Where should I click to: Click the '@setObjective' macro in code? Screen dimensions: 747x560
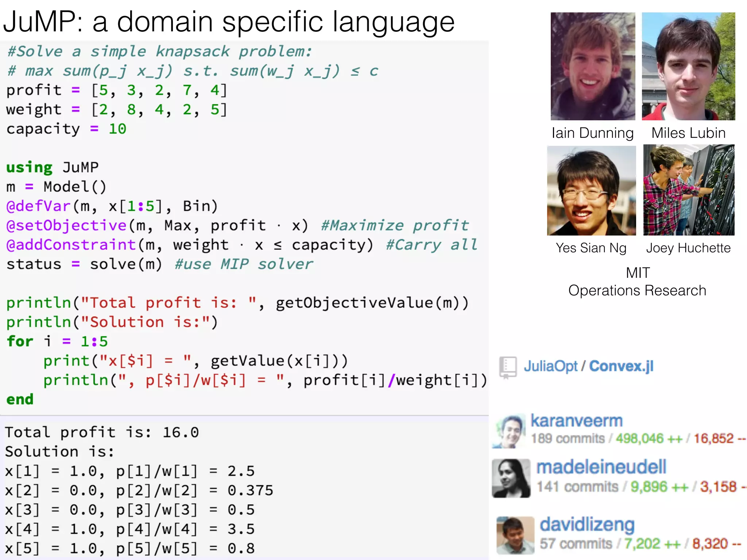pos(66,226)
